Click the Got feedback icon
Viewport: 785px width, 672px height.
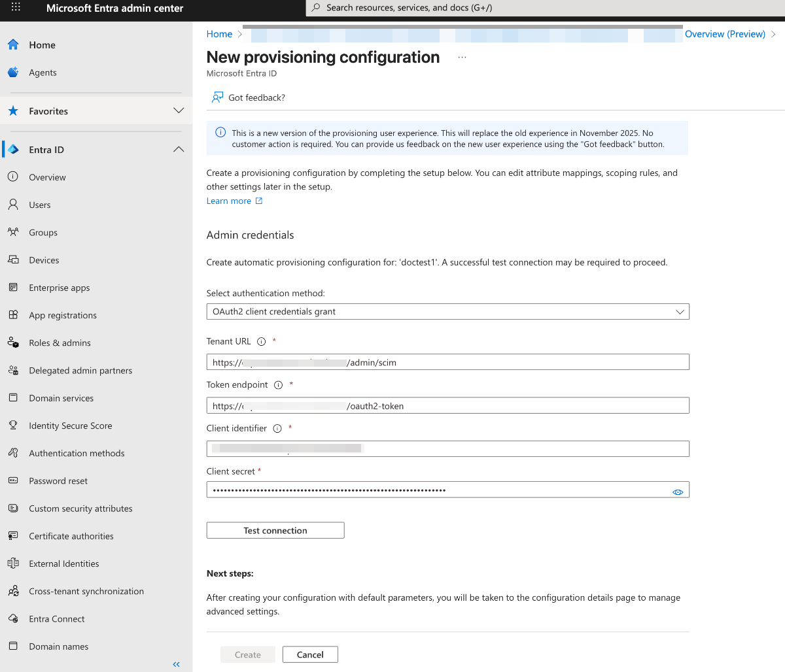pos(218,97)
